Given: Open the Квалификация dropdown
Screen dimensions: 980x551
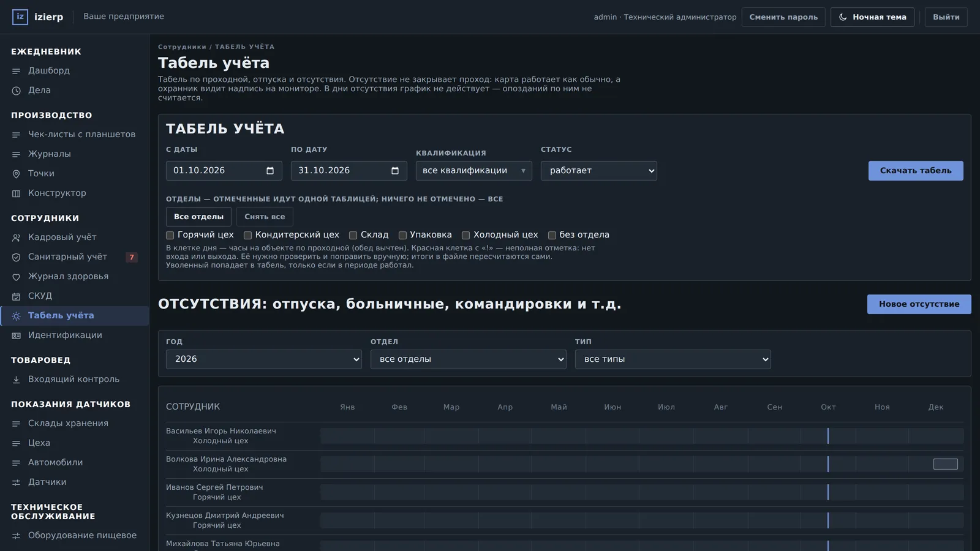Looking at the screenshot, I should (x=473, y=171).
